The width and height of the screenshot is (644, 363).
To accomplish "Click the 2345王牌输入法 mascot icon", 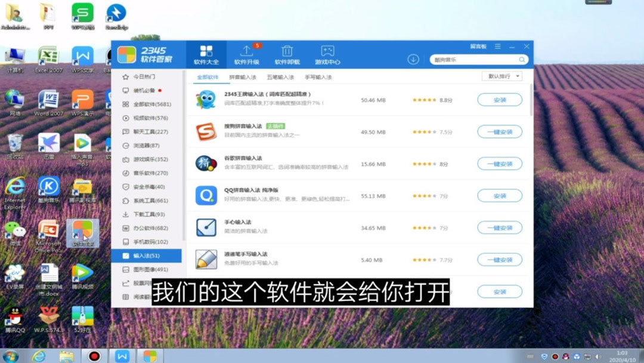I will point(206,100).
